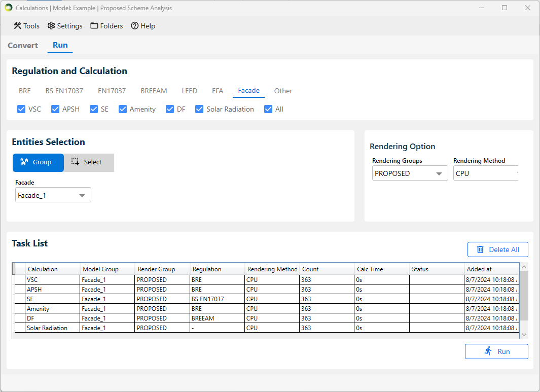Toggle the Solar Radiation checkbox
The height and width of the screenshot is (392, 540).
pyautogui.click(x=199, y=109)
